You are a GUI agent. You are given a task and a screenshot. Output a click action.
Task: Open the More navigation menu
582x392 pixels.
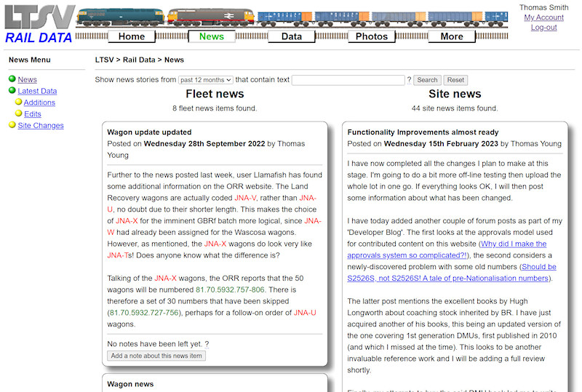[451, 36]
